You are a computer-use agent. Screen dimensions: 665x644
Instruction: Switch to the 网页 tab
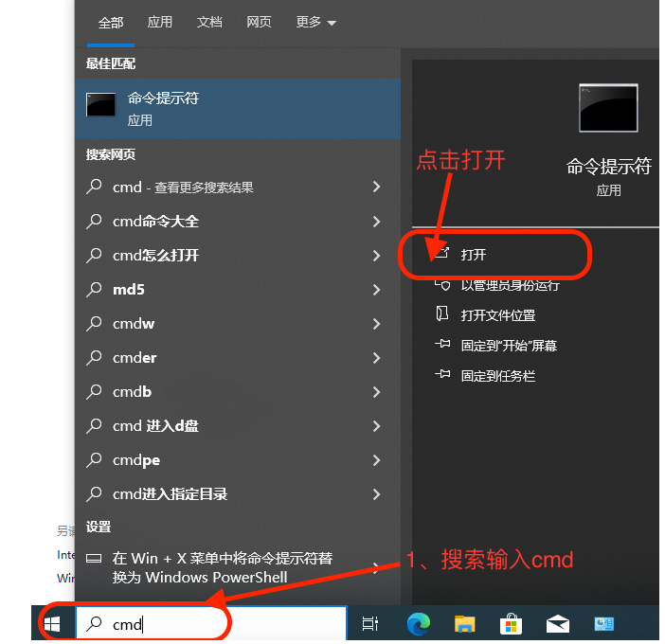259,22
